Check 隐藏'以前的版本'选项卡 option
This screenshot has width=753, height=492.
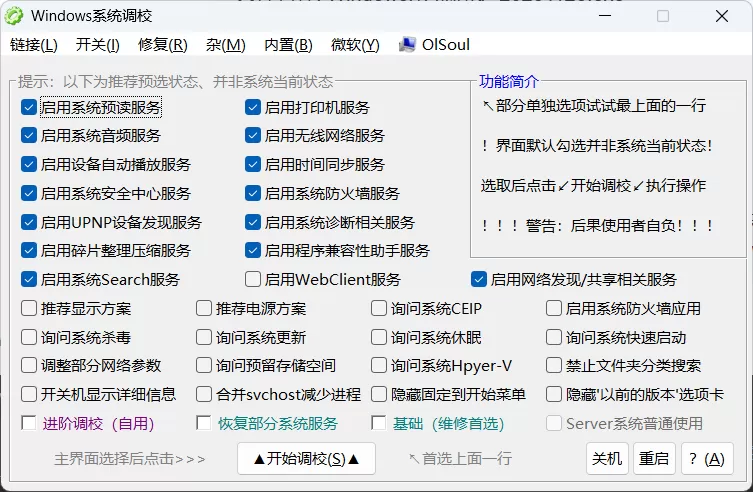coord(554,395)
